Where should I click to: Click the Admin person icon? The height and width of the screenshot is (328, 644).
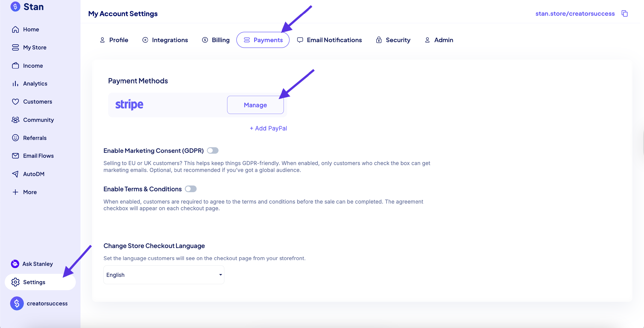tap(427, 40)
